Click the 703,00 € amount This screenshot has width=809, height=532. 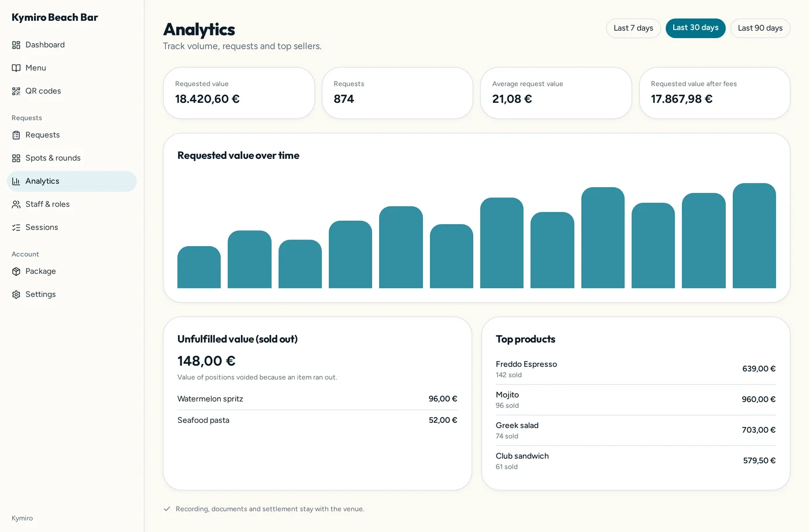[x=759, y=430]
